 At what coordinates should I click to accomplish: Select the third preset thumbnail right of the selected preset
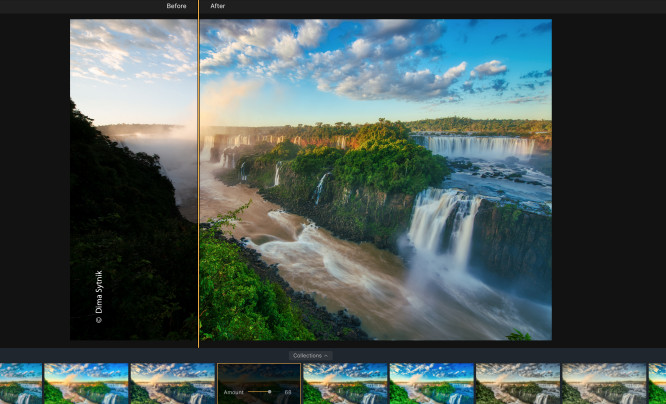coord(518,384)
